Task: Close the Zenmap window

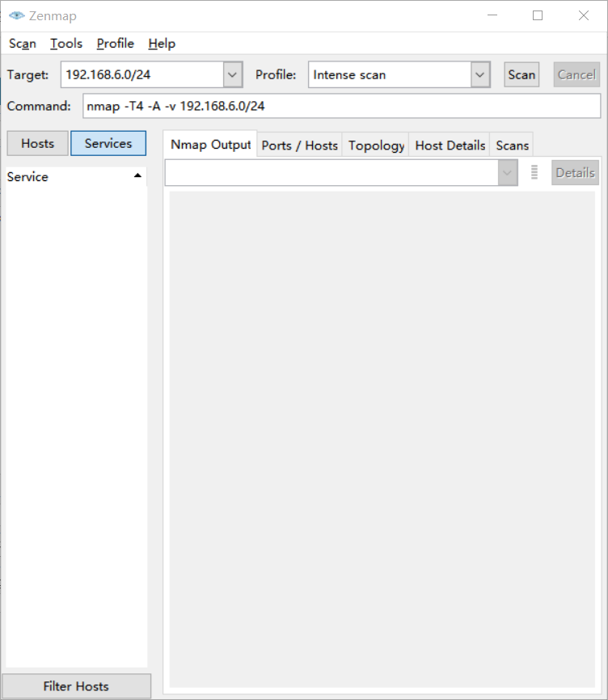Action: click(x=584, y=15)
